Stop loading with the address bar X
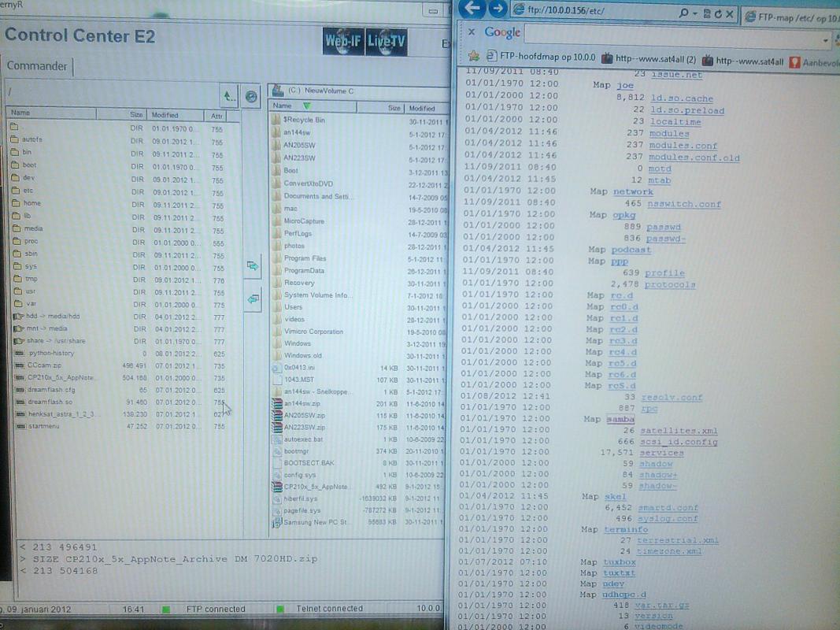Image resolution: width=840 pixels, height=630 pixels. point(729,14)
